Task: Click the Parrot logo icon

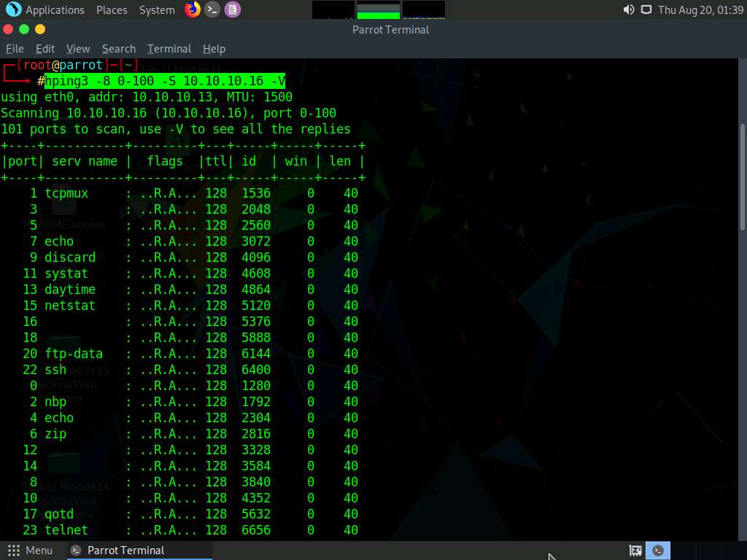Action: point(13,9)
